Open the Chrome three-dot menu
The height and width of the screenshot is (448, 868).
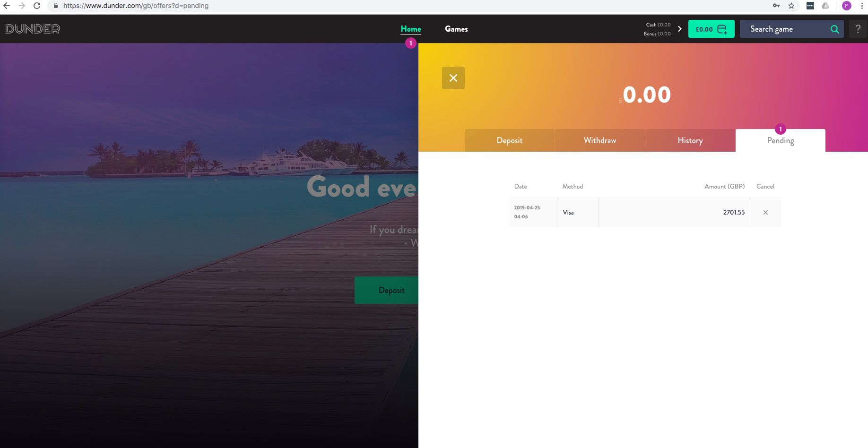coord(862,6)
